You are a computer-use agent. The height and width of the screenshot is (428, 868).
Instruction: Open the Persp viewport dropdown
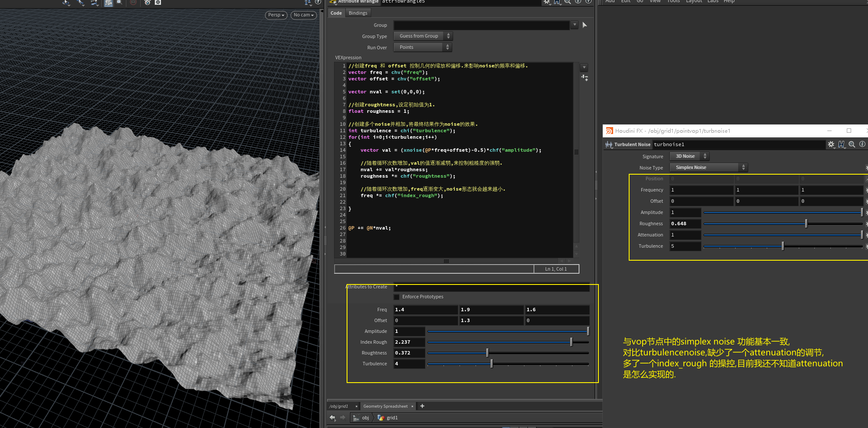[x=276, y=15]
